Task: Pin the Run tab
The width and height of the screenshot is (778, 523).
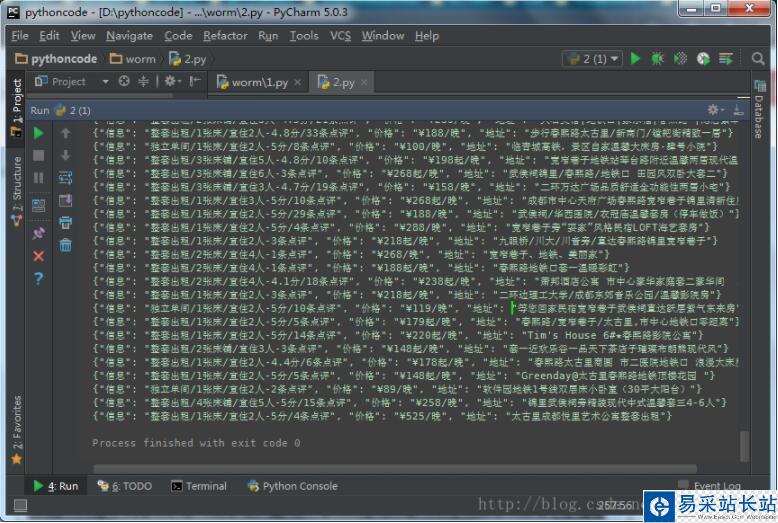Action: point(38,233)
